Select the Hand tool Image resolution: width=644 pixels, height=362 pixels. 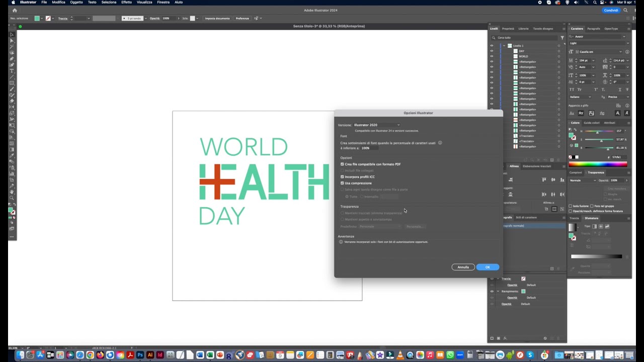click(12, 192)
